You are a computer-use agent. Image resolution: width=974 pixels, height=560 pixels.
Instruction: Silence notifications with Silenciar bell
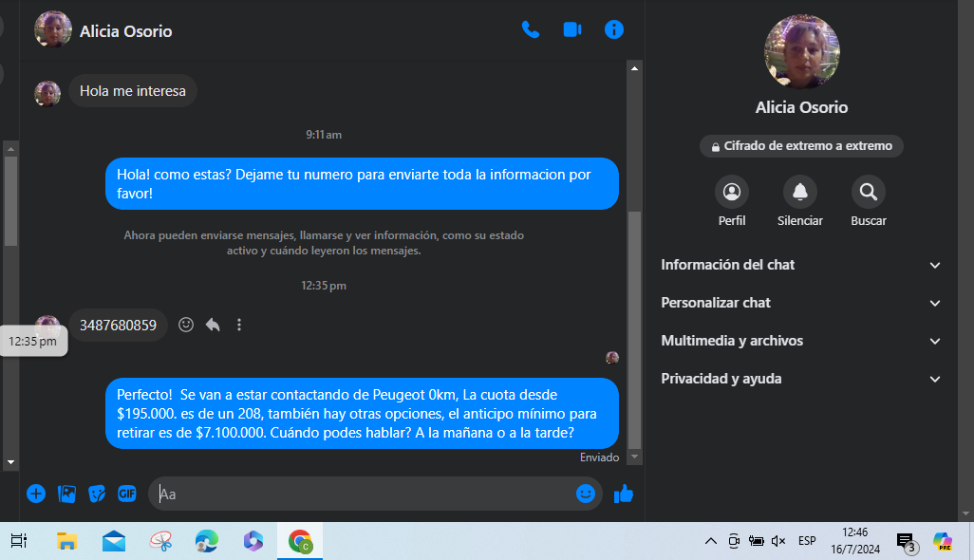pyautogui.click(x=799, y=193)
